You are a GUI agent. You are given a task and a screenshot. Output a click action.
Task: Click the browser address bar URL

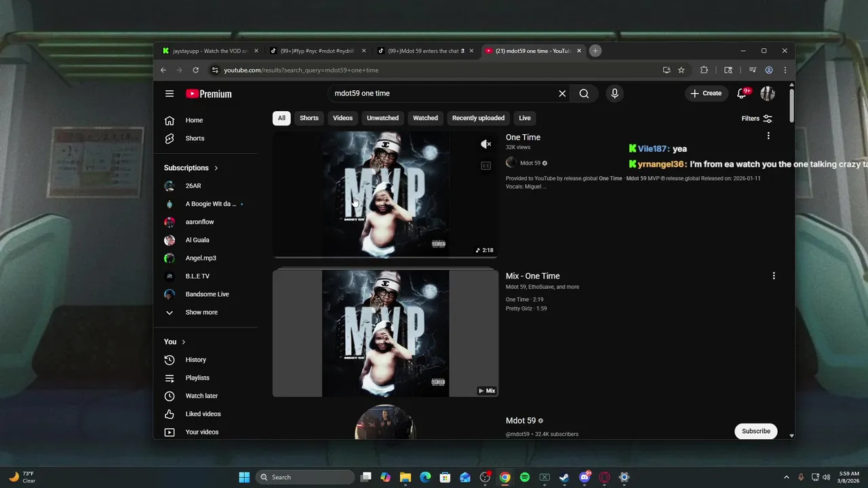(301, 70)
